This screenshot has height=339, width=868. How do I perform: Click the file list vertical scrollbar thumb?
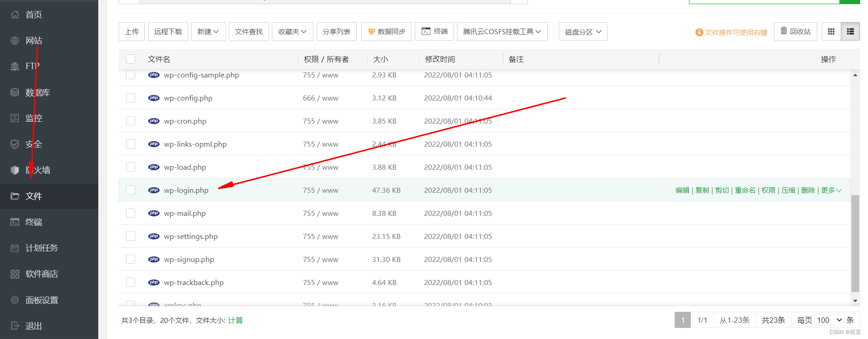pyautogui.click(x=855, y=243)
